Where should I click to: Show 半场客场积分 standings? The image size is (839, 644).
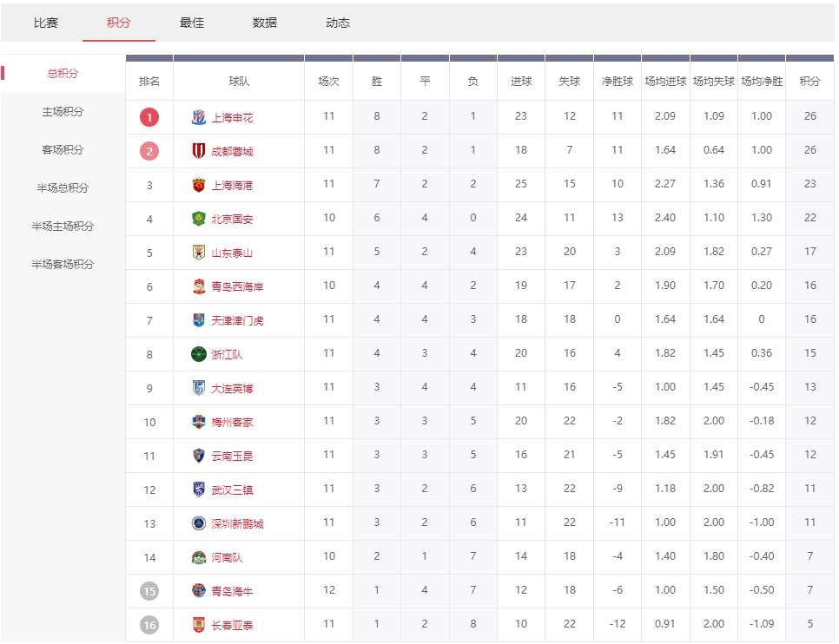[x=63, y=265]
